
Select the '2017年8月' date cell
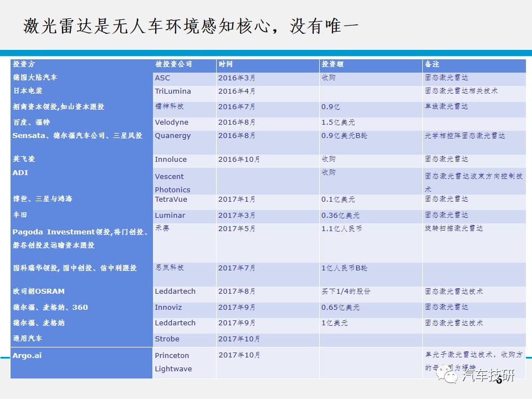tap(268, 294)
